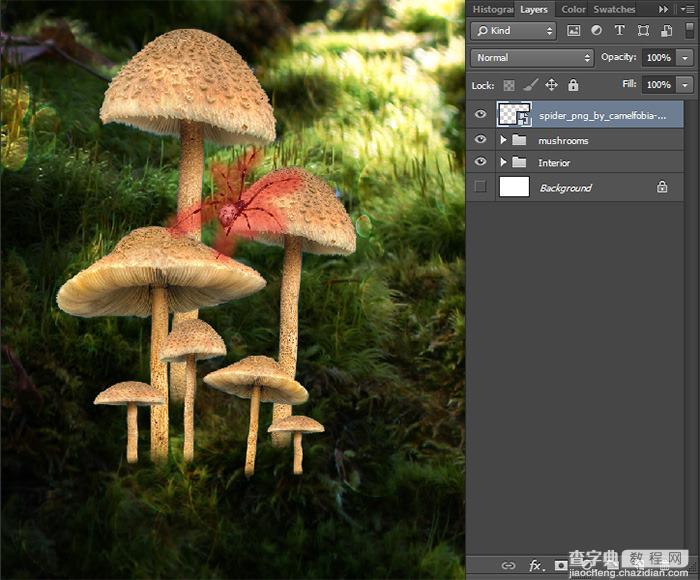The width and height of the screenshot is (700, 580).
Task: Select the Background layer name
Action: pyautogui.click(x=566, y=188)
